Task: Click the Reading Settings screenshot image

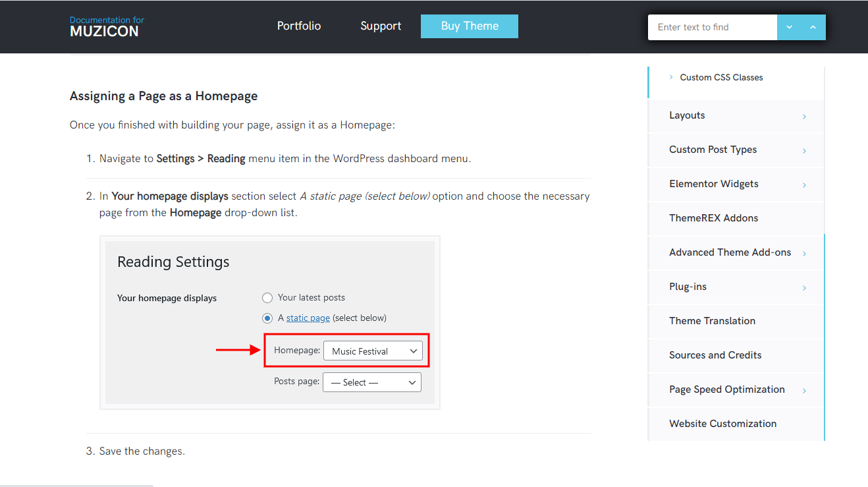Action: click(x=270, y=323)
